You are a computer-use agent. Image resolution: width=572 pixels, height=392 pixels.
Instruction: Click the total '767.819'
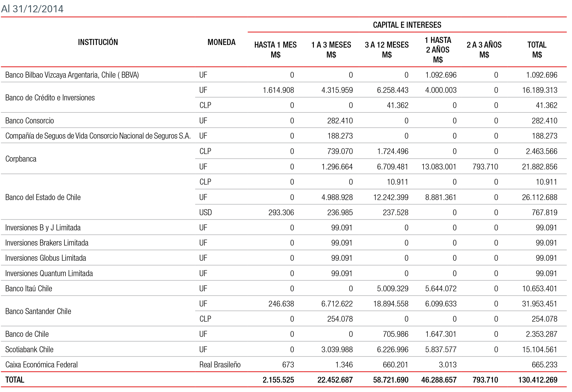(x=545, y=213)
